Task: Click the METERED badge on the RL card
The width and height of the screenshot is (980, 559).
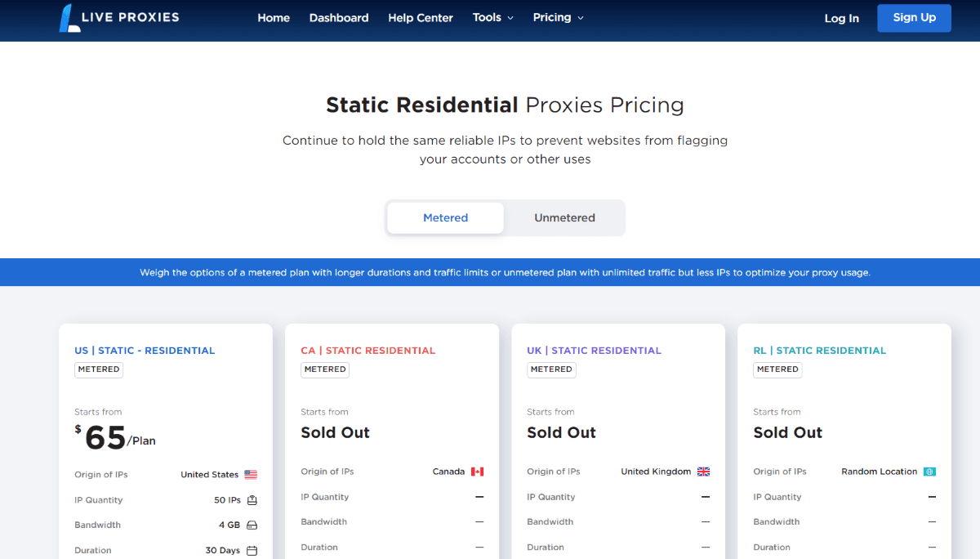Action: tap(777, 369)
